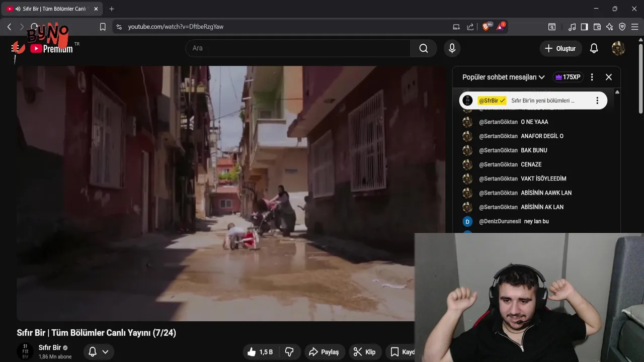
Task: Open Brave VPN shield icon
Action: tap(622, 27)
